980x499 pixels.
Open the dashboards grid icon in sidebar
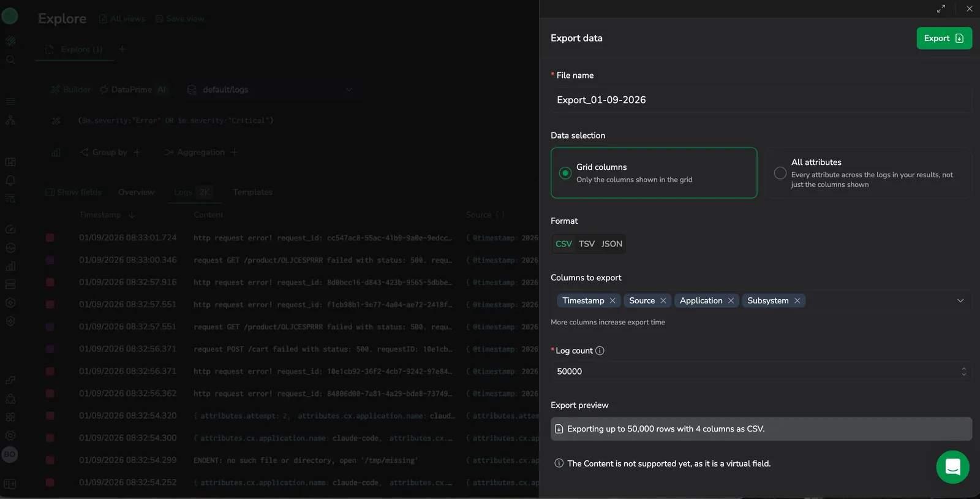pos(10,162)
